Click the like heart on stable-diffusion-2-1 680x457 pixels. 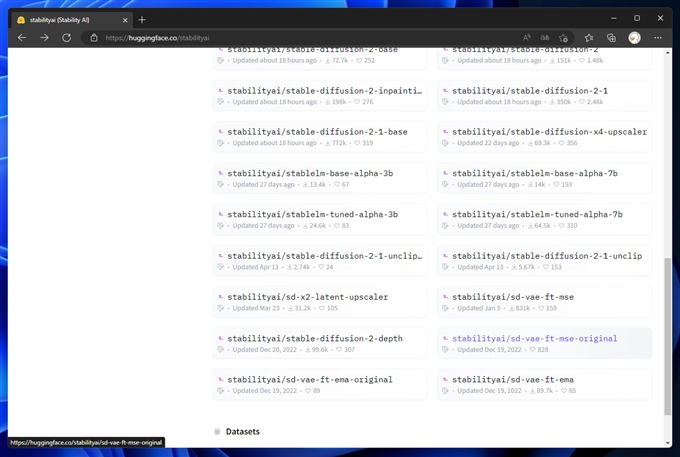[582, 102]
